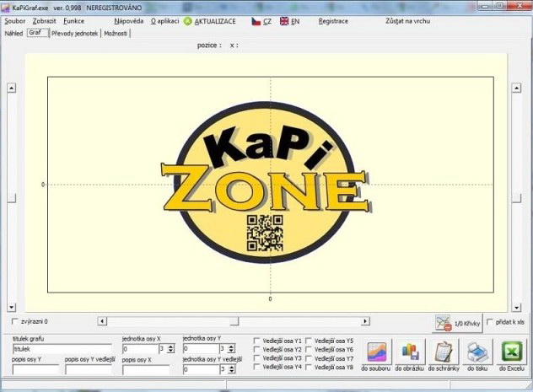Click the KaPiGraf application icon in title bar
The width and height of the screenshot is (533, 392).
pos(5,8)
